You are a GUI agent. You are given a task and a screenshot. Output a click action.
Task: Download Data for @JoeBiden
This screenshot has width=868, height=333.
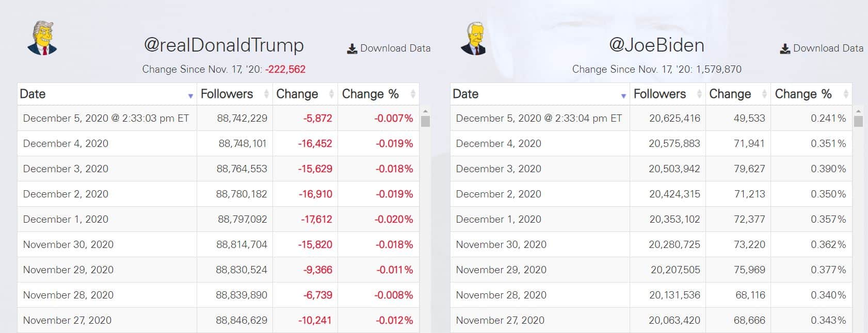point(822,48)
